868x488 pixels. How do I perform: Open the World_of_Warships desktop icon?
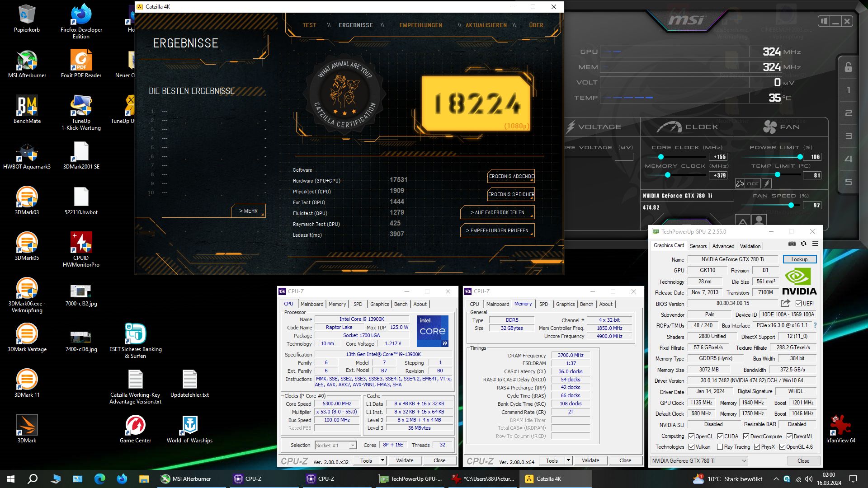point(190,429)
